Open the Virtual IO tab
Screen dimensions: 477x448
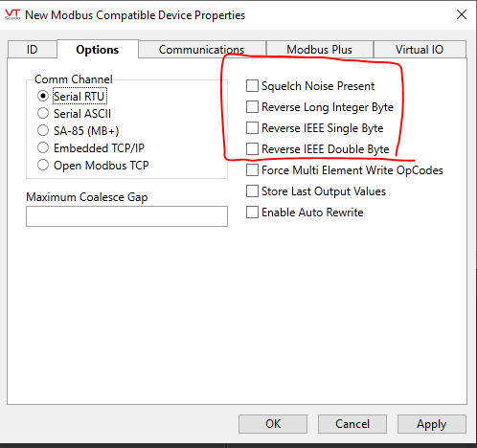[420, 50]
